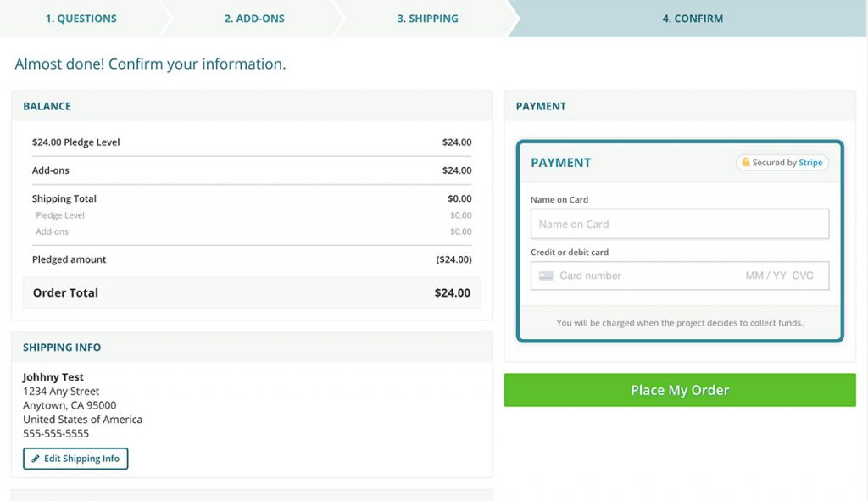Click the credit card icon in card field
868x501 pixels.
546,276
